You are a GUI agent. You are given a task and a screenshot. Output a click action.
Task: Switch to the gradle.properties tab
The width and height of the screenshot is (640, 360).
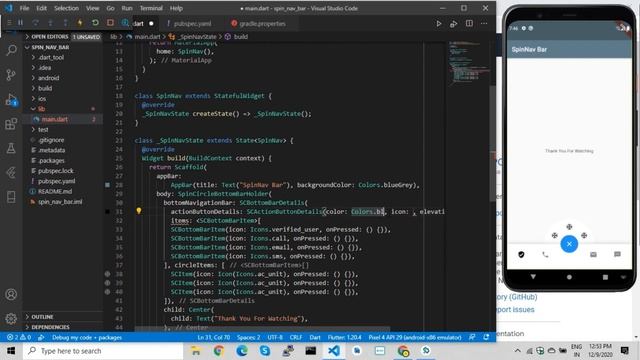(x=262, y=24)
